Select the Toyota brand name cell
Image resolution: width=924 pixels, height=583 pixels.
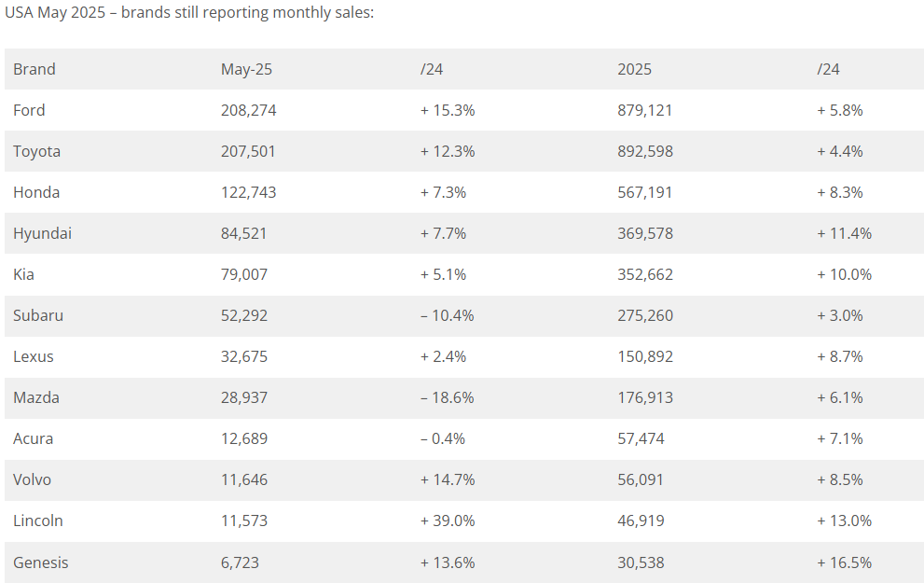[x=36, y=151]
